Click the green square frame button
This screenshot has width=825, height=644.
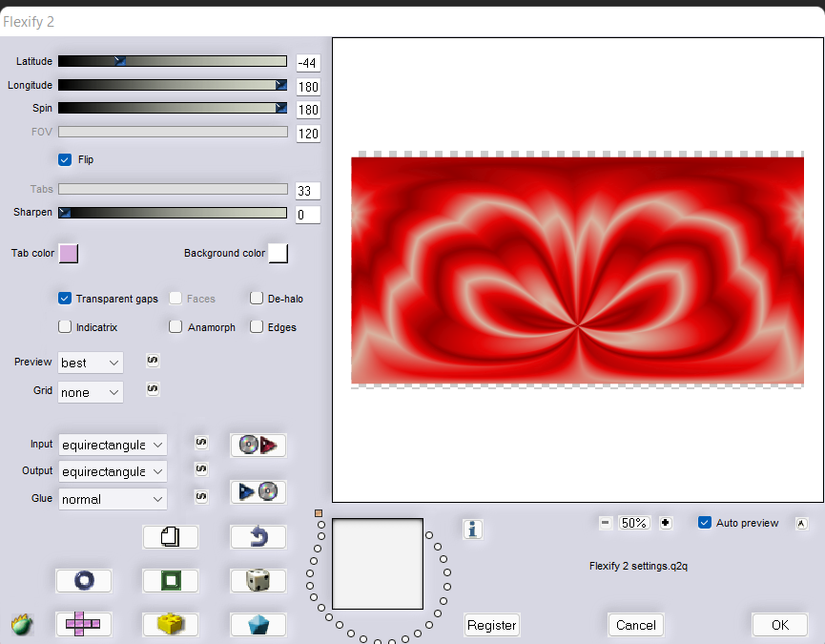pyautogui.click(x=171, y=580)
